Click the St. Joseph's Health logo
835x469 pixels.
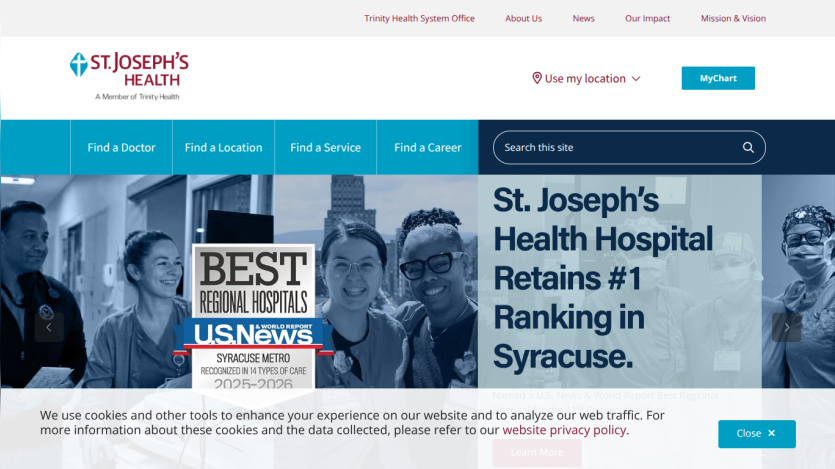(129, 76)
